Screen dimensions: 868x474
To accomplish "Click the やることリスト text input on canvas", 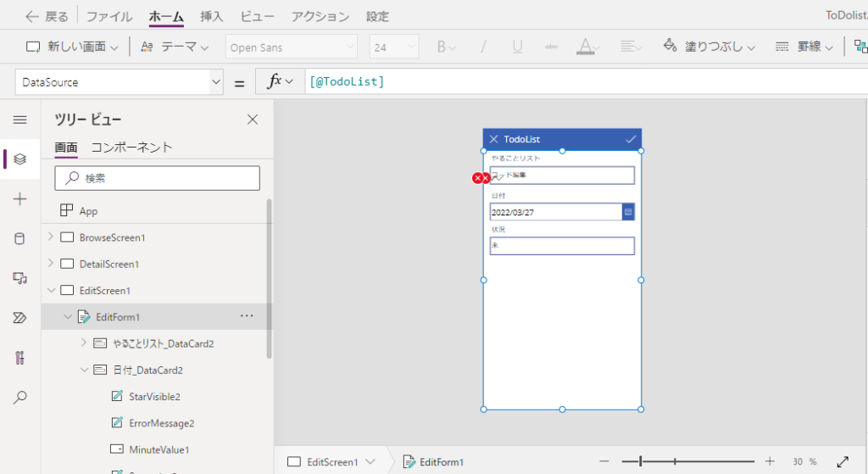I will coord(562,175).
